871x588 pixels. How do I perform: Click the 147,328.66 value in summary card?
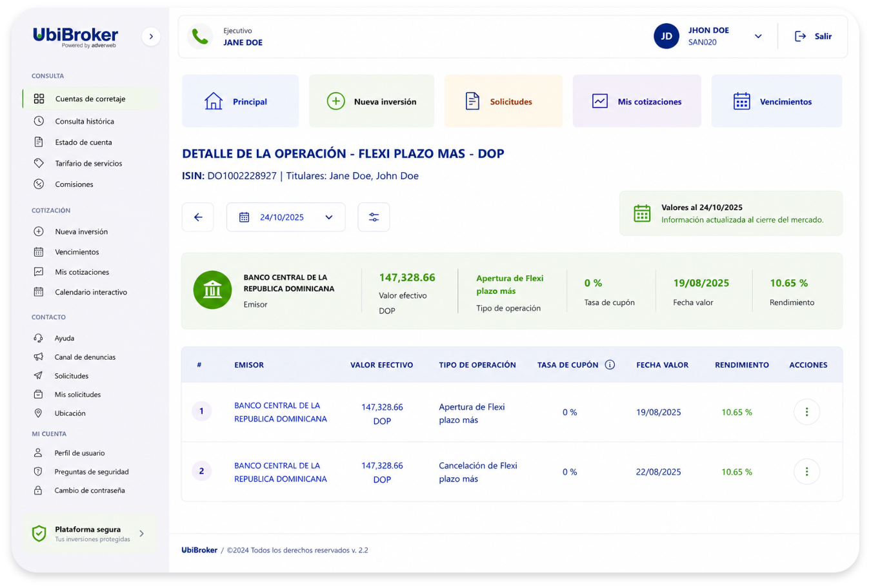pos(407,277)
